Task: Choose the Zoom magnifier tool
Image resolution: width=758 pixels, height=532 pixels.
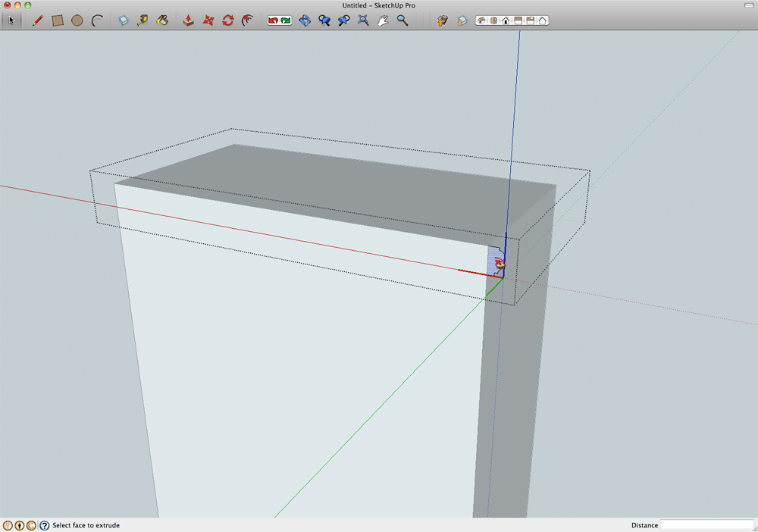Action: (x=402, y=20)
